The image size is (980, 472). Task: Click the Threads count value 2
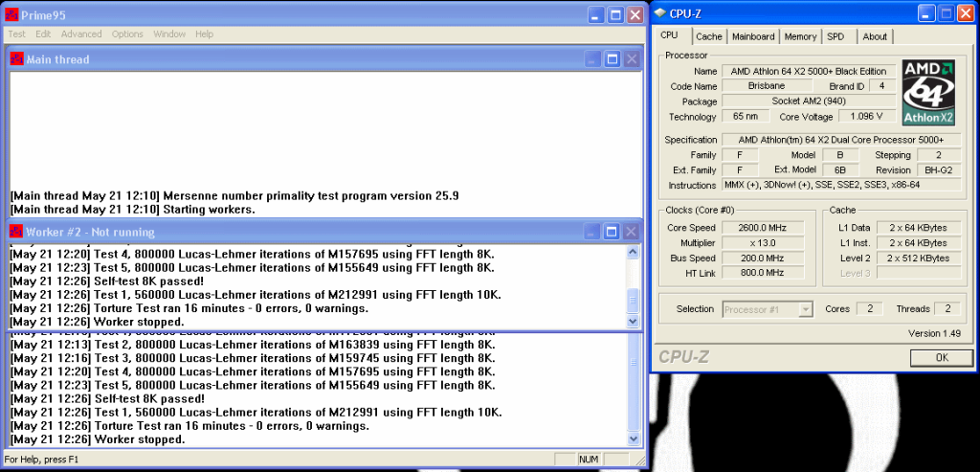pos(947,309)
